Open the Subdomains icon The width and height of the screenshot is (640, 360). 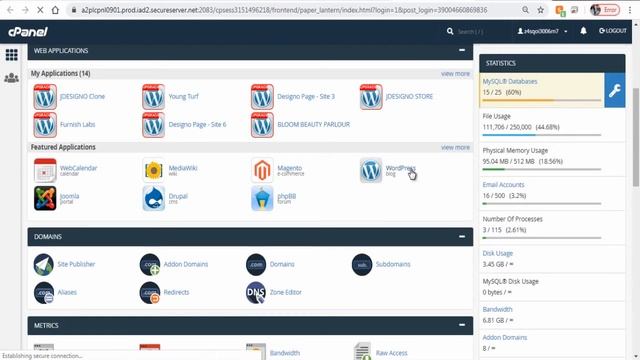tap(362, 264)
